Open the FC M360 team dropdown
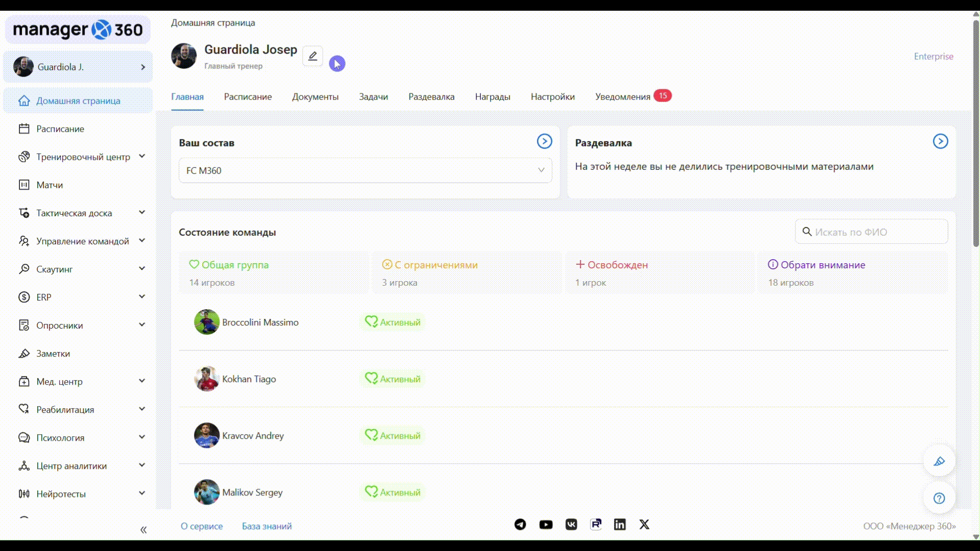This screenshot has height=551, width=980. click(x=365, y=170)
